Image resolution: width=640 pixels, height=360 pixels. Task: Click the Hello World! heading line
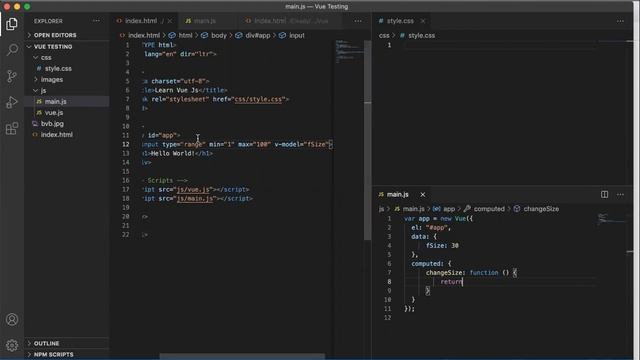pyautogui.click(x=178, y=153)
